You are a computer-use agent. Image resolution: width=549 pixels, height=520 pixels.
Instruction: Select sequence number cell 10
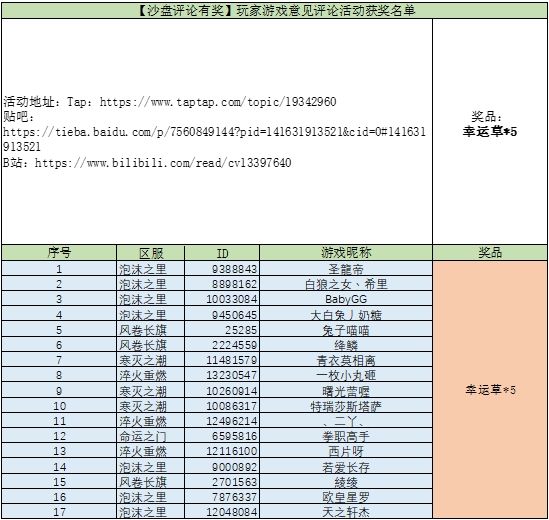pyautogui.click(x=59, y=406)
